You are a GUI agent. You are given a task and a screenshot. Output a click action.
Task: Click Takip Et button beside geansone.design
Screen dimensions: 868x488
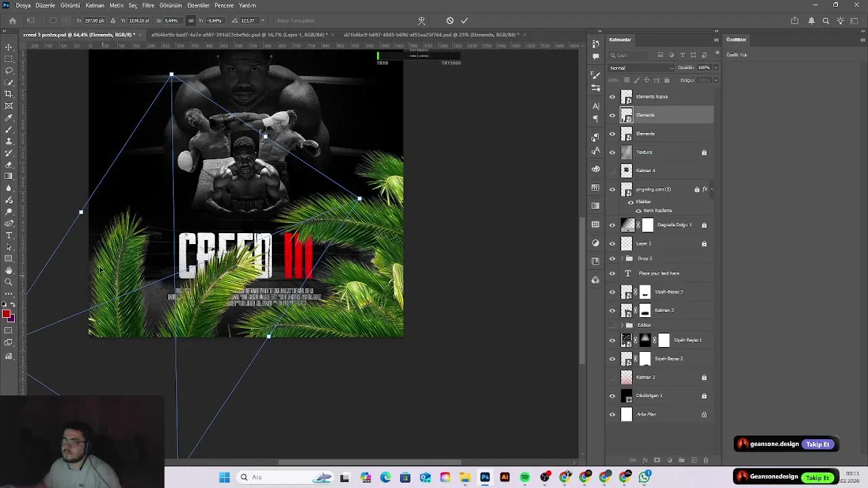tap(818, 445)
